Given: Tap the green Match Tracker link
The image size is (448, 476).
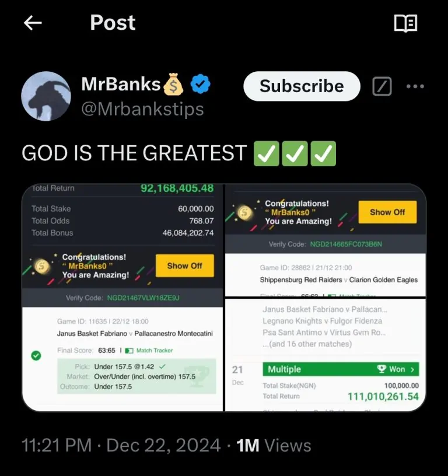Looking at the screenshot, I should coord(149,351).
